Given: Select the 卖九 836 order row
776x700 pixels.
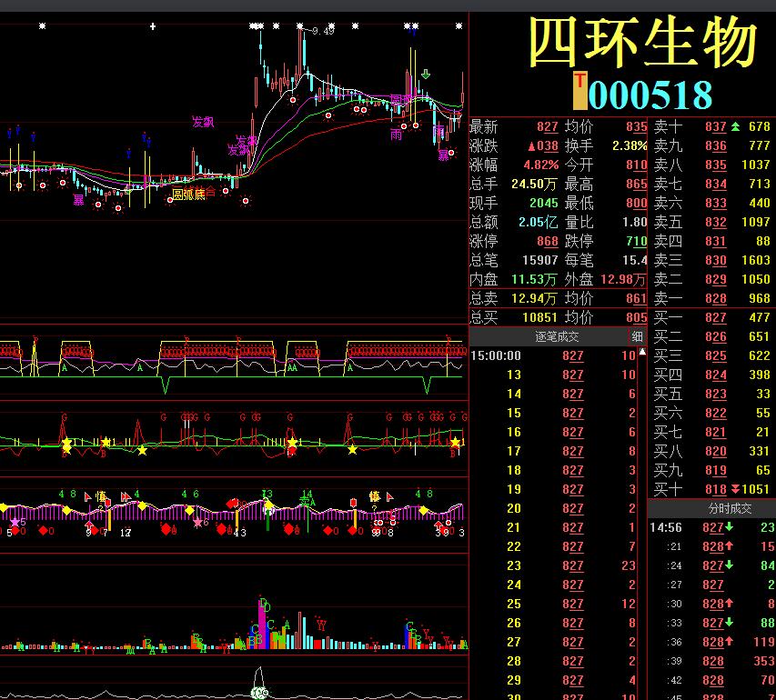Looking at the screenshot, I should [711, 146].
